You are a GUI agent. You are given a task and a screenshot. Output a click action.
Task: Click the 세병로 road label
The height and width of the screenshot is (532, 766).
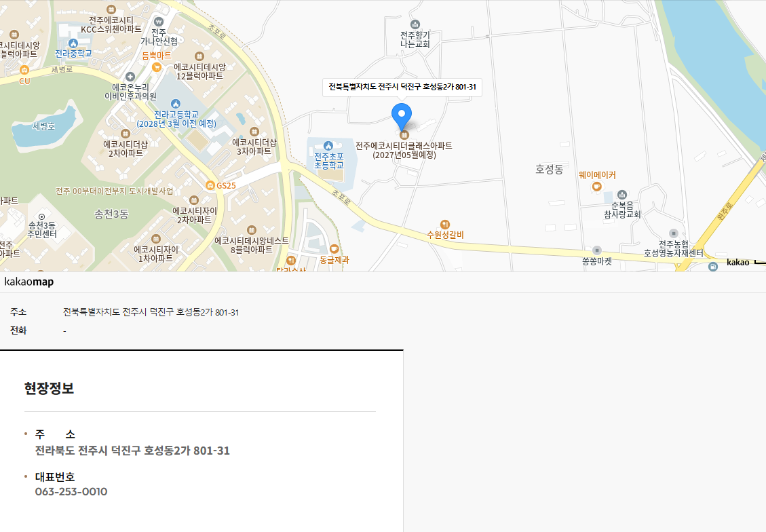click(x=62, y=70)
